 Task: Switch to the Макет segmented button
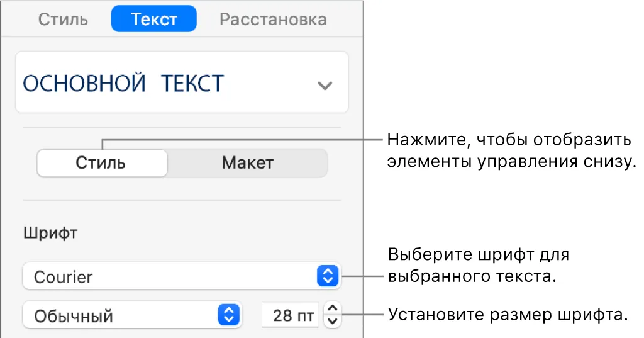pyautogui.click(x=247, y=163)
